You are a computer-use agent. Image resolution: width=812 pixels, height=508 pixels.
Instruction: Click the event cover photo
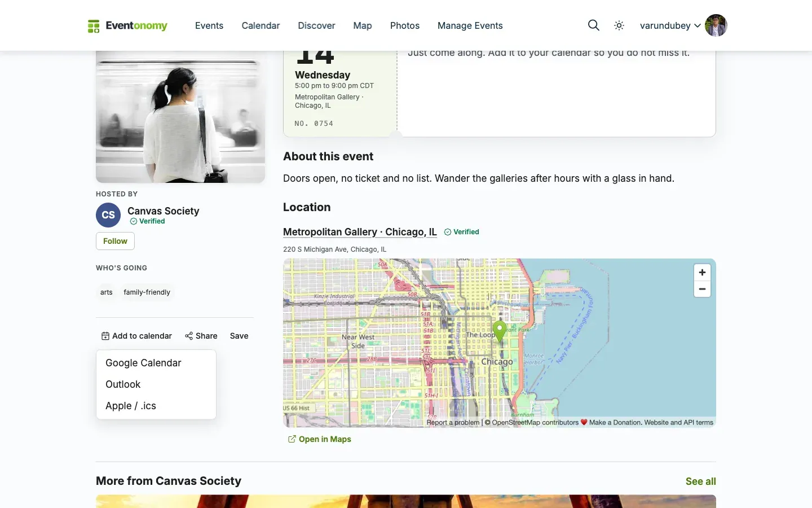click(180, 117)
